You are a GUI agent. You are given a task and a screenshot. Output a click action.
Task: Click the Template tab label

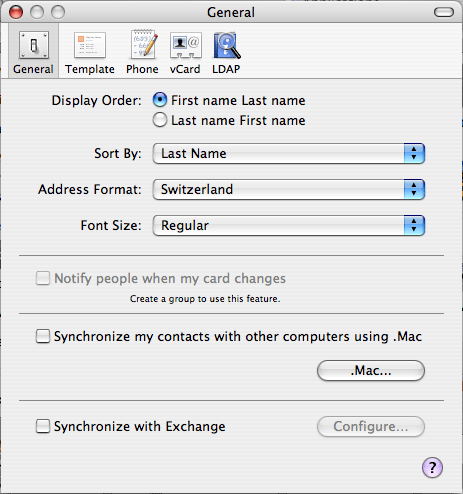[x=90, y=69]
